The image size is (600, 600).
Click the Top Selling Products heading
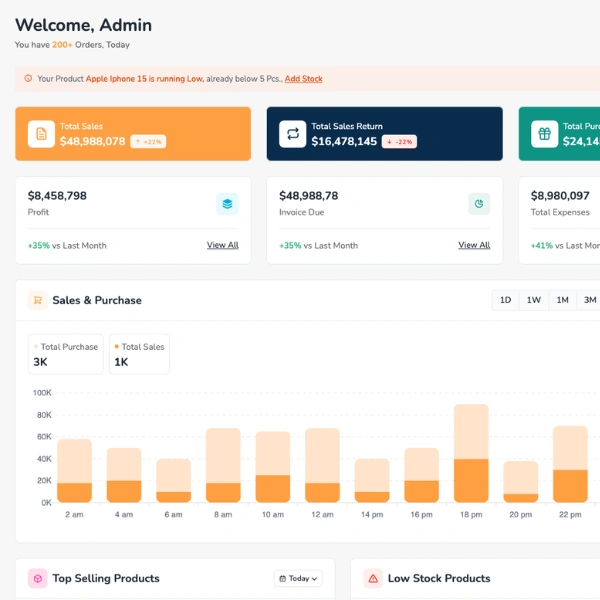point(106,578)
